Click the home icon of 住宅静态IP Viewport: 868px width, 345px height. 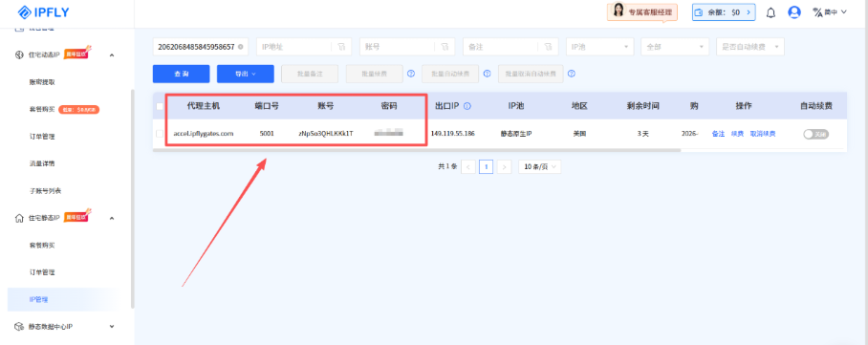coord(19,218)
